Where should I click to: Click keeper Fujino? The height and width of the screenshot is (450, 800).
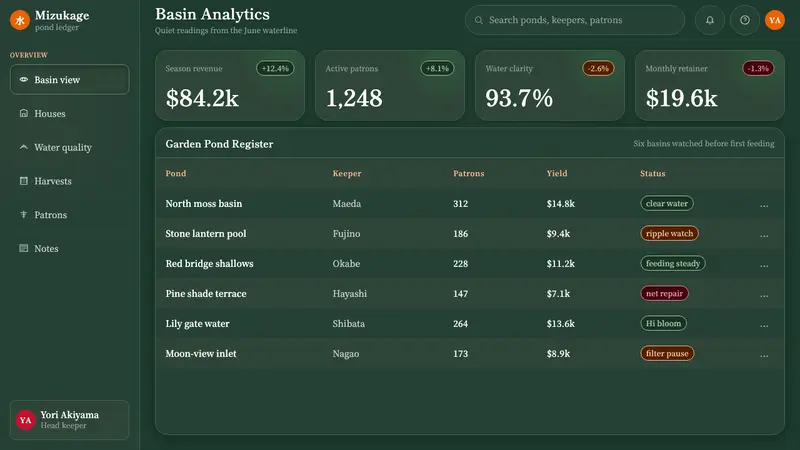346,234
